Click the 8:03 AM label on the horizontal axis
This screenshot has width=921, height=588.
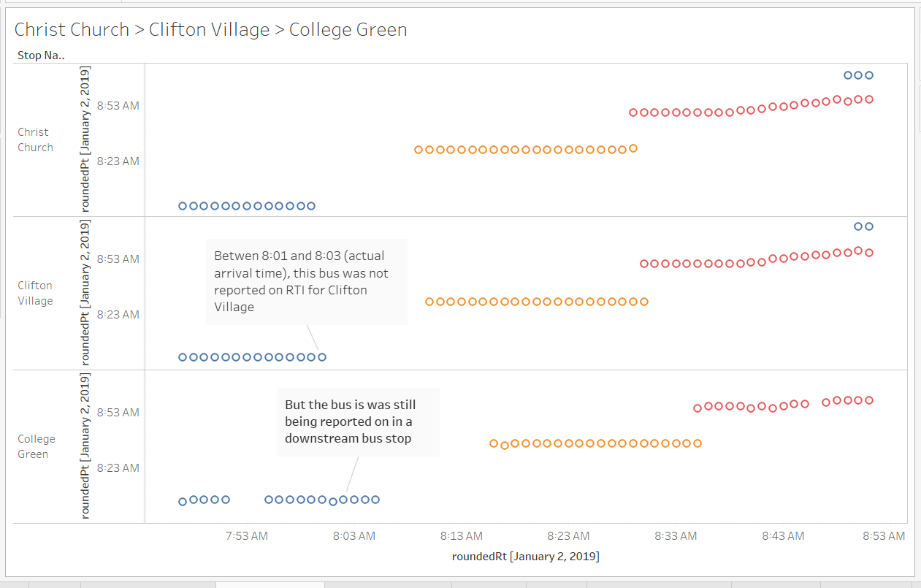pos(354,536)
